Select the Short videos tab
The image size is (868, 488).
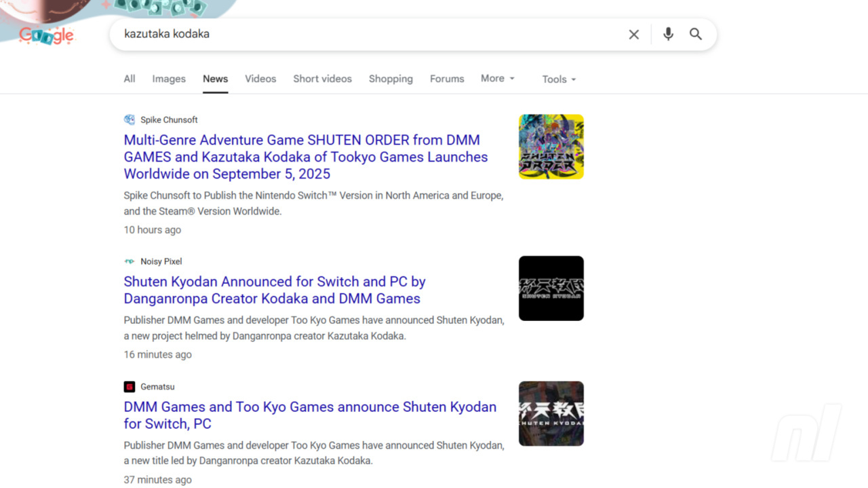pyautogui.click(x=323, y=79)
